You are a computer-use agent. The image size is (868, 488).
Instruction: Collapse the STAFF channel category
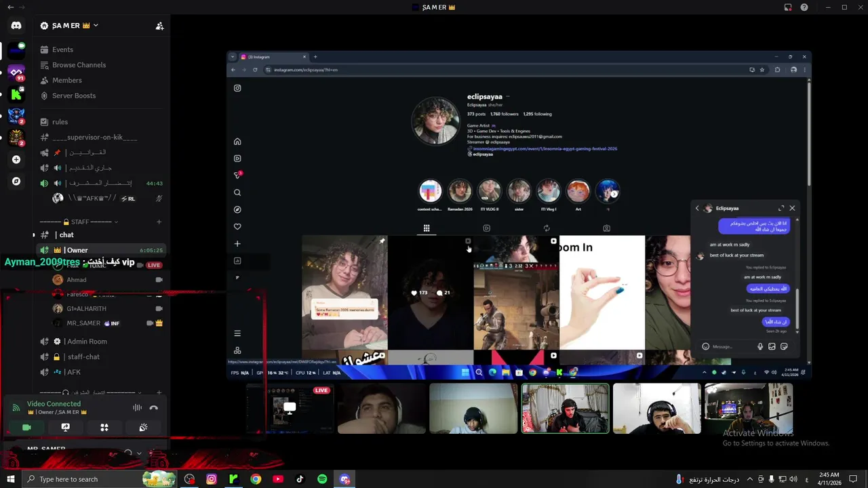[79, 222]
